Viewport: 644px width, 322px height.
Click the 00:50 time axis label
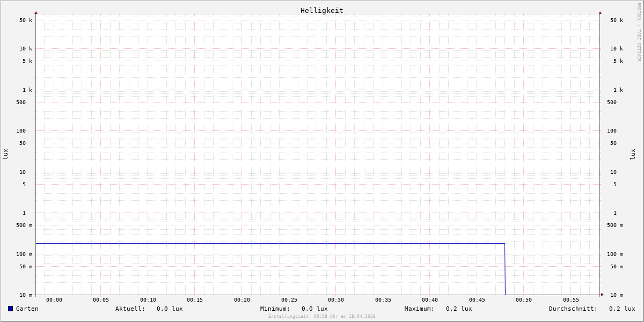coord(524,300)
